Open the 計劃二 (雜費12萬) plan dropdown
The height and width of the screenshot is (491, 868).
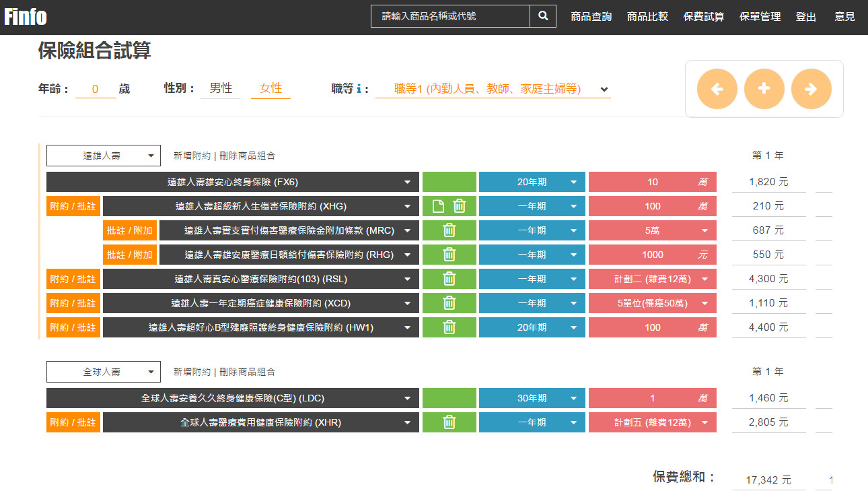coord(653,279)
